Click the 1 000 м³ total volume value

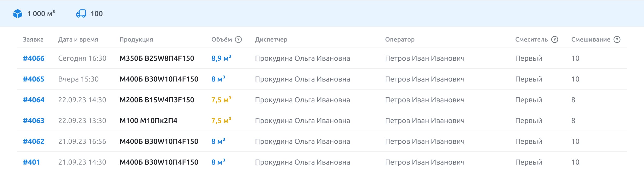tap(41, 14)
